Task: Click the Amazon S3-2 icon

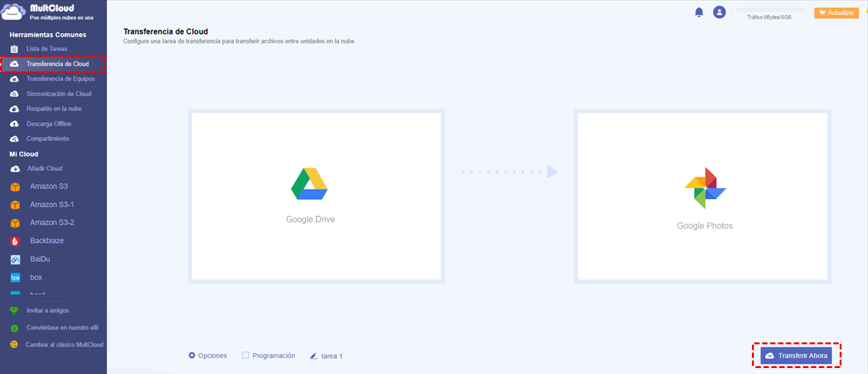Action: [x=15, y=223]
